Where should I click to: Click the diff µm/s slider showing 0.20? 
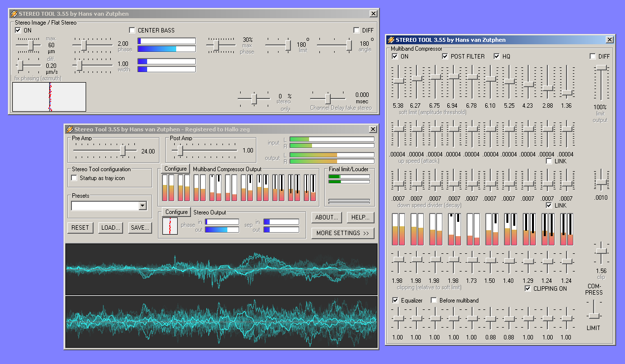[28, 64]
